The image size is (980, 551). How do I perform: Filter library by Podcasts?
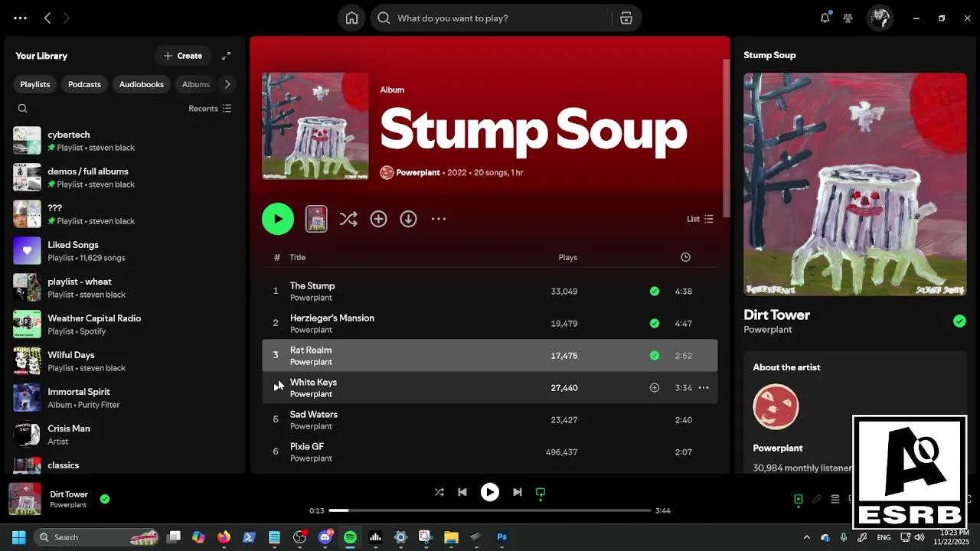point(84,84)
